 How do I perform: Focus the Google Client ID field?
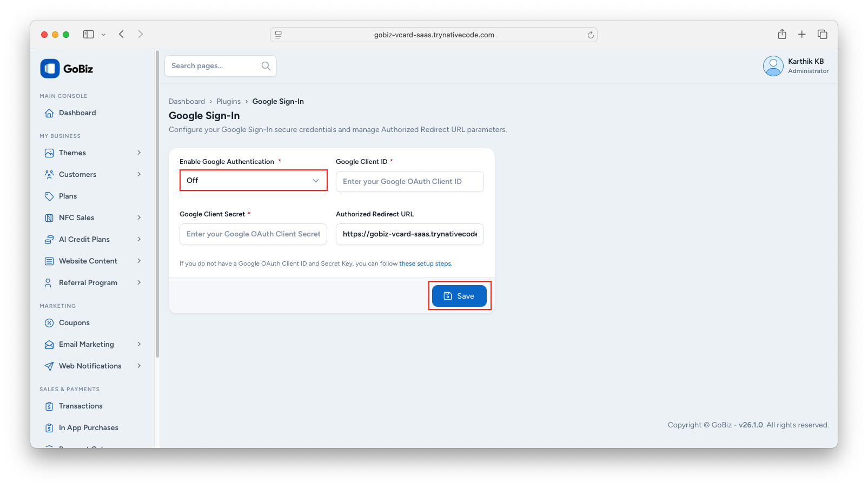410,182
